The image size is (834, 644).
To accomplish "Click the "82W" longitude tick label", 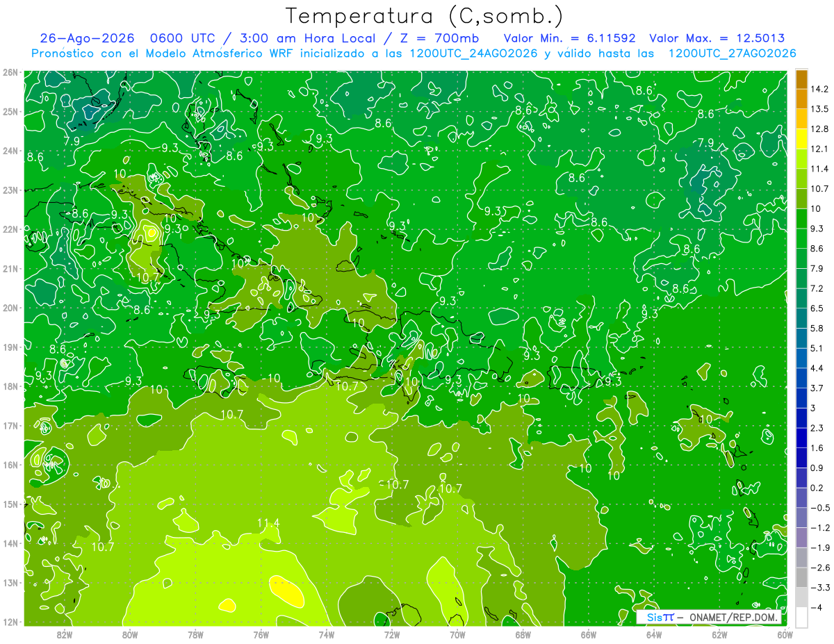I will coord(65,634).
